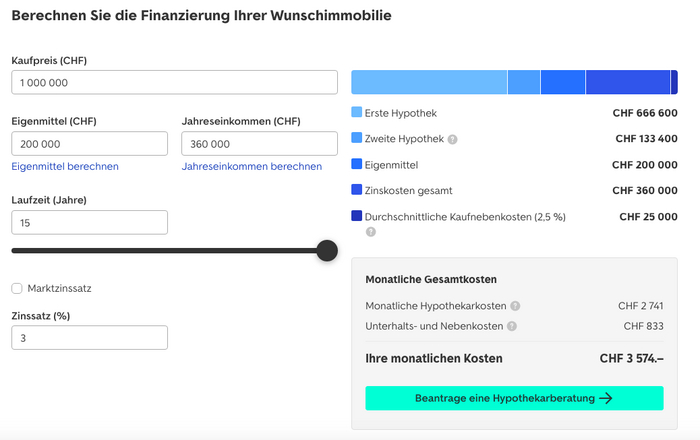700x440 pixels.
Task: Click the color swatch beside Eigenmittel legend
Action: [x=357, y=164]
